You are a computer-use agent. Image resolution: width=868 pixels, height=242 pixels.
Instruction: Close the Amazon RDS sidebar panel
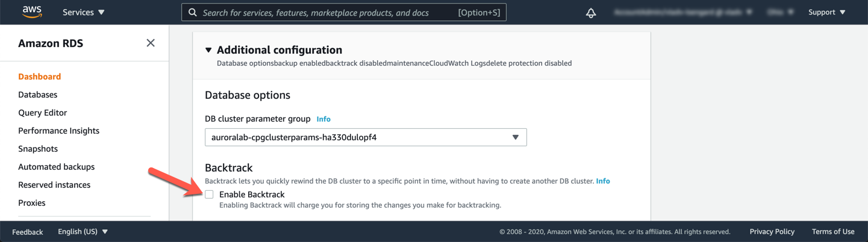click(151, 43)
